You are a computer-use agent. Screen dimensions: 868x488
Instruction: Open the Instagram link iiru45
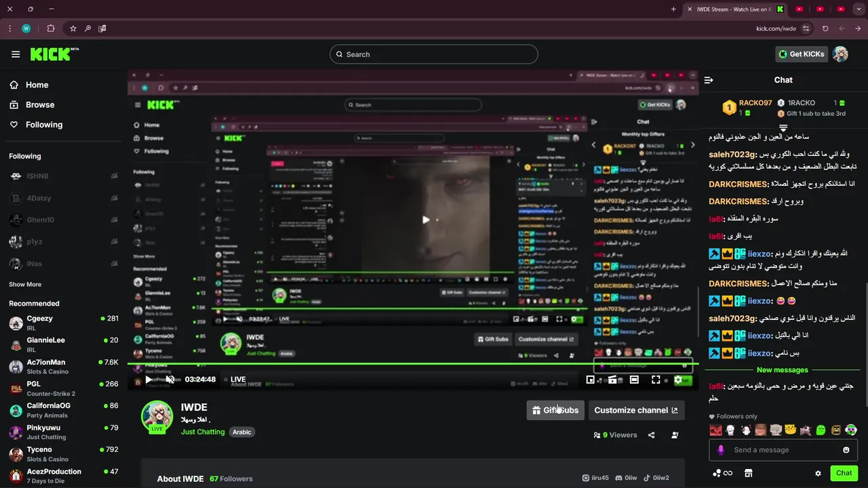click(595, 479)
